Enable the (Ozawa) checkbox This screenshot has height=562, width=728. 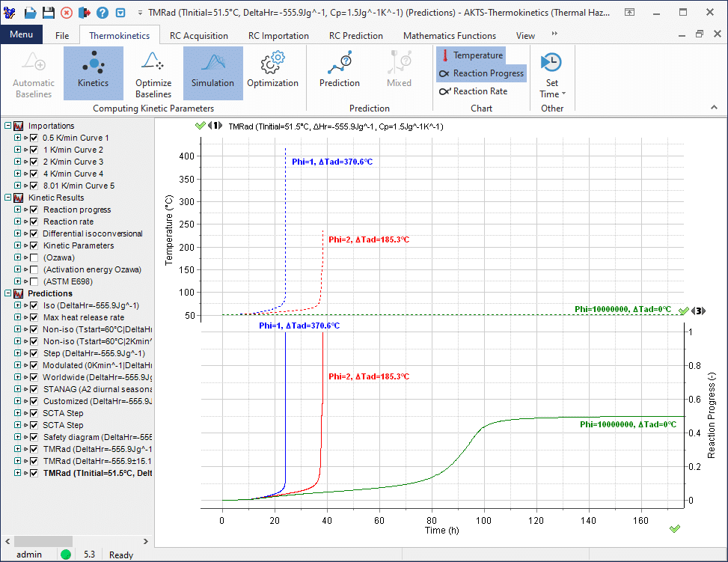pos(34,257)
